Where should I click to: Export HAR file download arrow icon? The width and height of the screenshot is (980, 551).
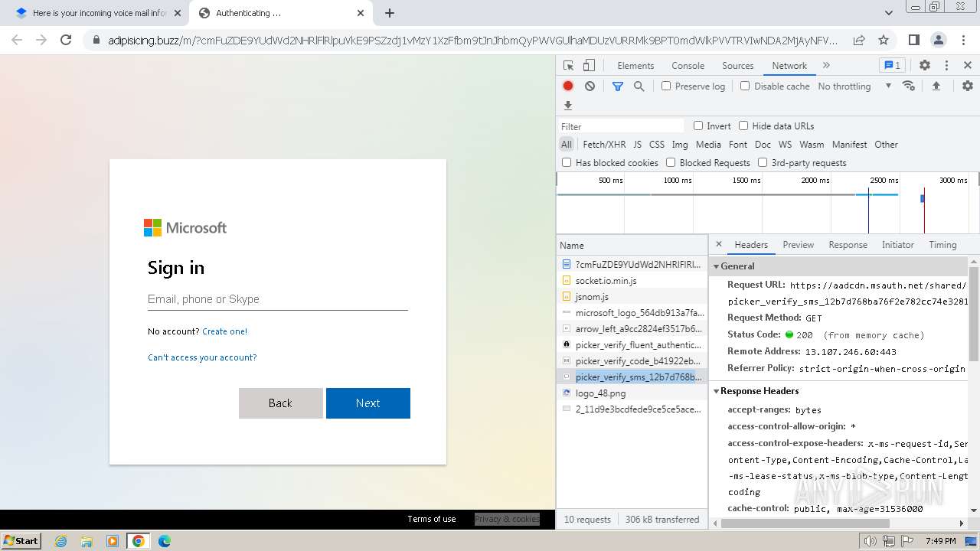tap(568, 106)
